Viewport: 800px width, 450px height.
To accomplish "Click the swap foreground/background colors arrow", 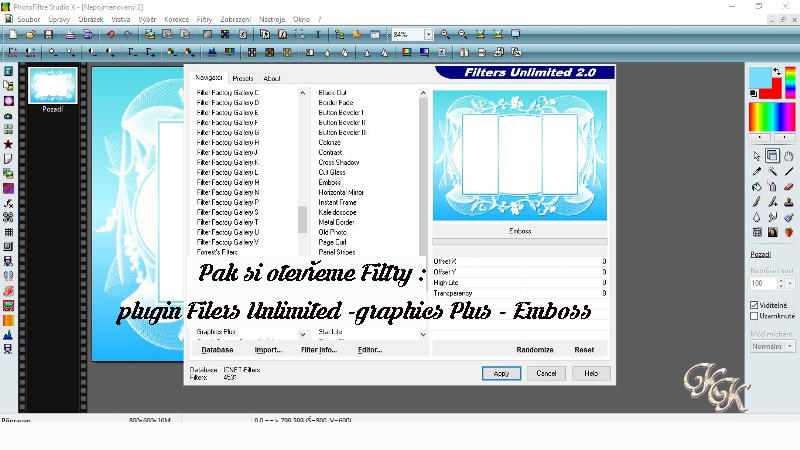I will click(777, 71).
